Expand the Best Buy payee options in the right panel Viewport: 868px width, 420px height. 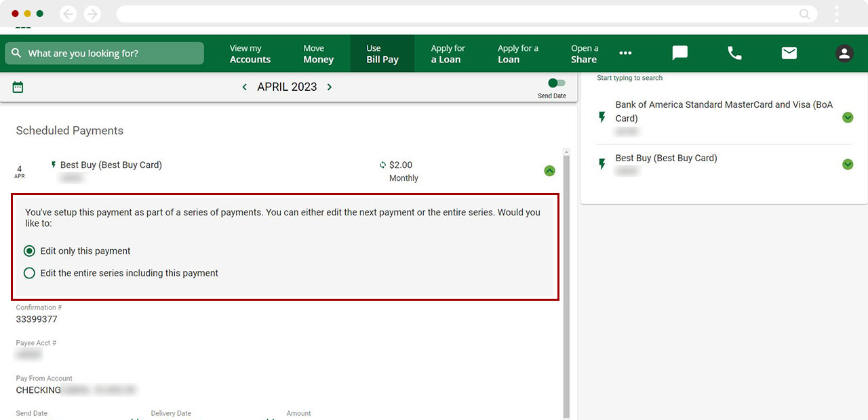(x=848, y=164)
